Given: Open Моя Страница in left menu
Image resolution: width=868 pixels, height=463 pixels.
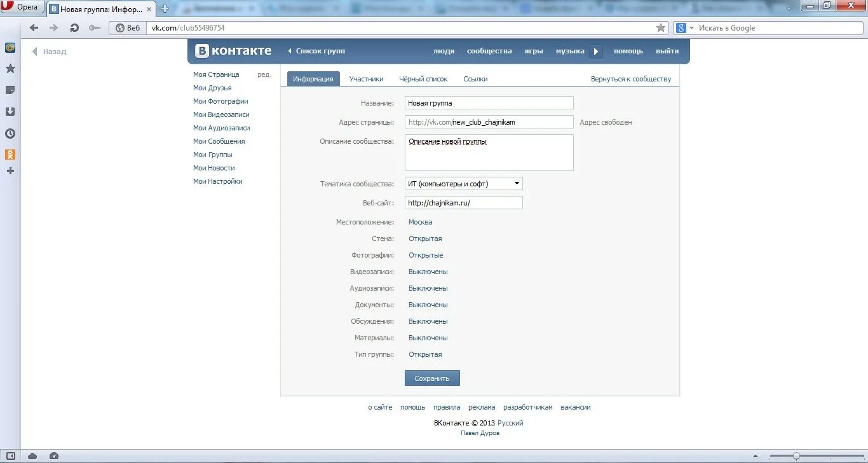Looking at the screenshot, I should [216, 74].
